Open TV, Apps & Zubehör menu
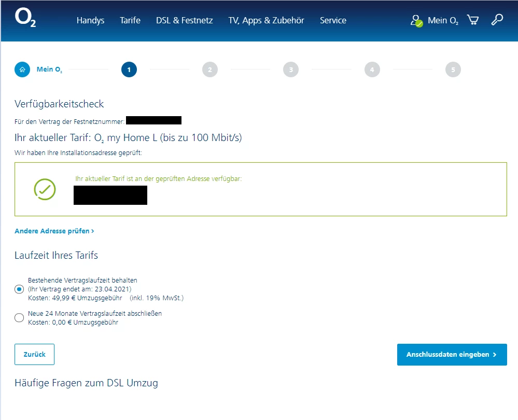Image resolution: width=518 pixels, height=420 pixels. [x=267, y=21]
